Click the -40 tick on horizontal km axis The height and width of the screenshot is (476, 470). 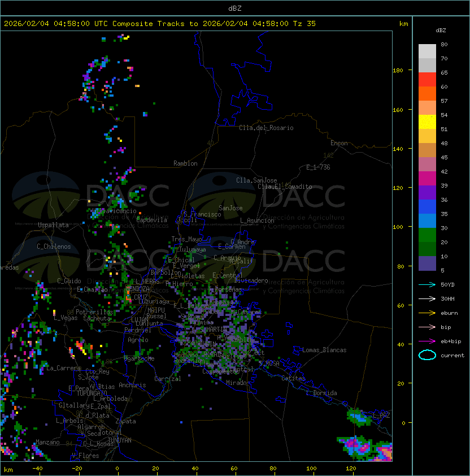point(37,469)
